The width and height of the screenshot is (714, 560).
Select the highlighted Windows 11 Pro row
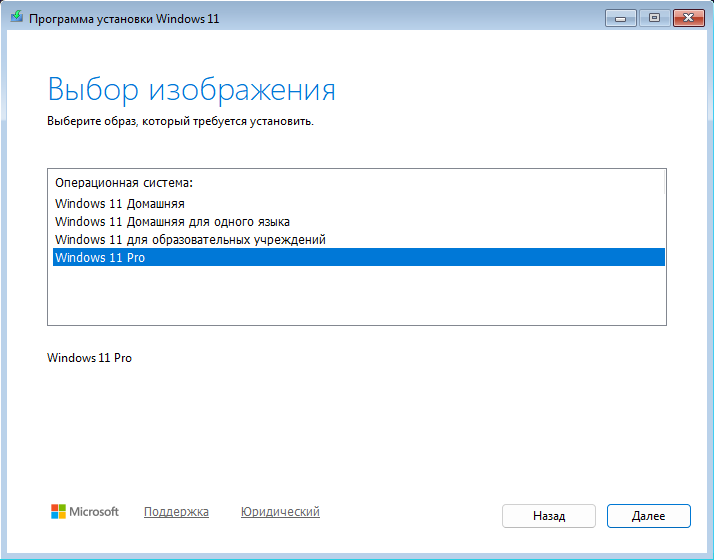point(359,257)
